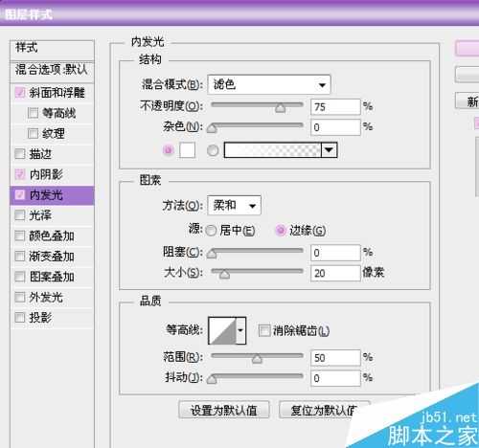Open the 光泽 settings row

pos(53,215)
